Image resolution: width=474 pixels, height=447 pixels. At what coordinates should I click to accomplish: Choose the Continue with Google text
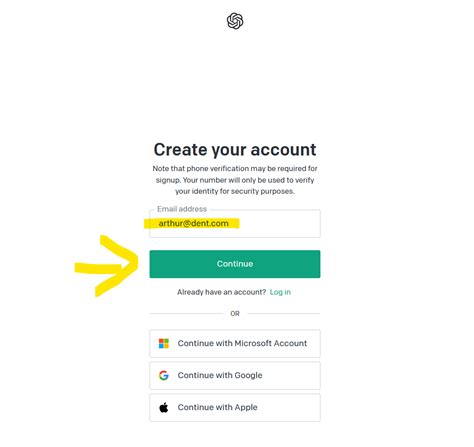220,375
